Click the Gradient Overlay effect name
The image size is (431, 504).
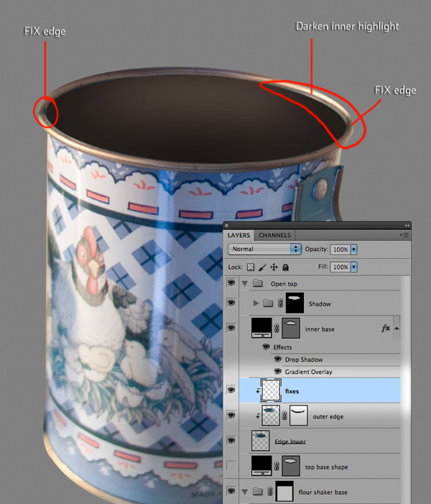[308, 372]
